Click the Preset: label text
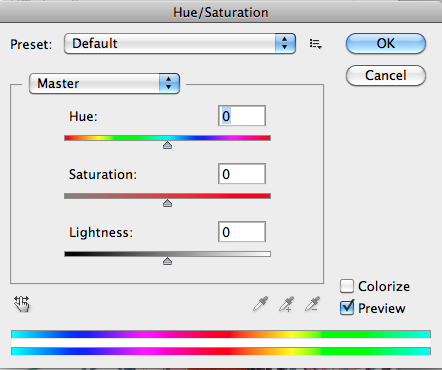Image resolution: width=442 pixels, height=370 pixels. click(x=31, y=44)
